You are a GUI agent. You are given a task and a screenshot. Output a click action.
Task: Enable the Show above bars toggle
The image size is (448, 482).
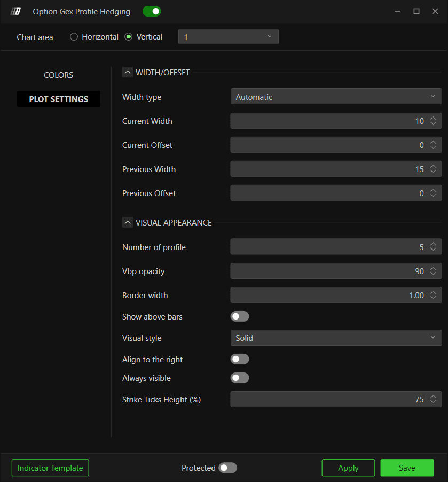tap(240, 316)
